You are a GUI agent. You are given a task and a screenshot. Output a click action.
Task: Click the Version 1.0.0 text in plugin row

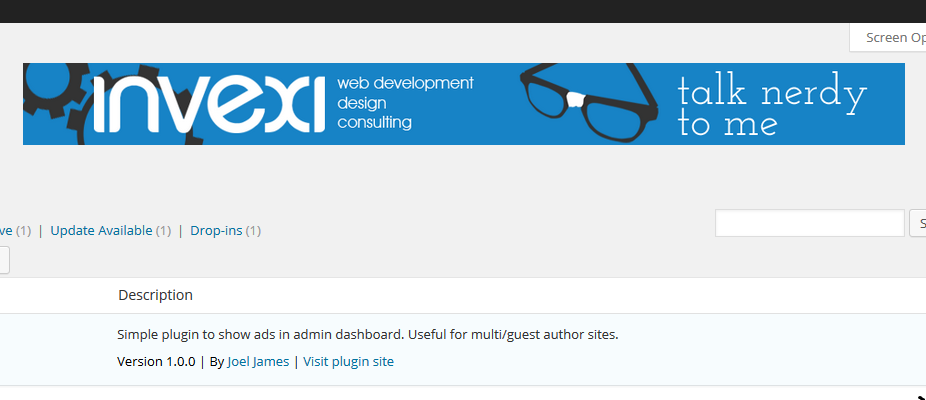pyautogui.click(x=156, y=362)
